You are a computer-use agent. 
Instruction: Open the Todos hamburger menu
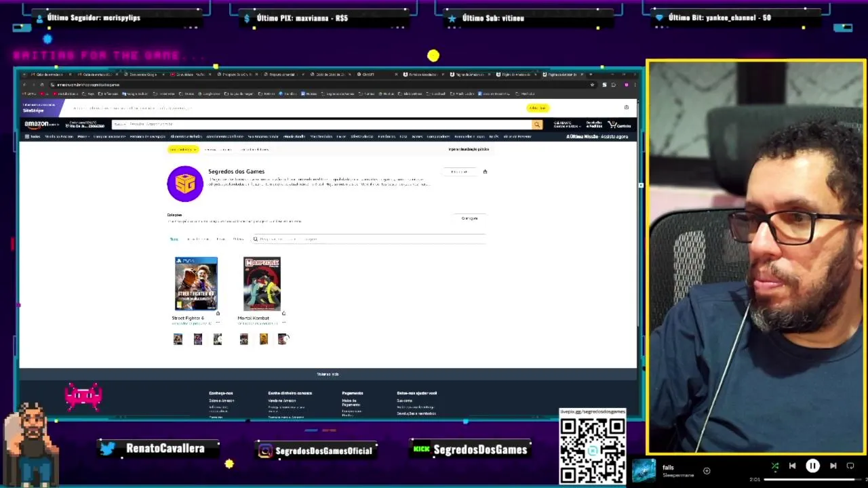[32, 136]
